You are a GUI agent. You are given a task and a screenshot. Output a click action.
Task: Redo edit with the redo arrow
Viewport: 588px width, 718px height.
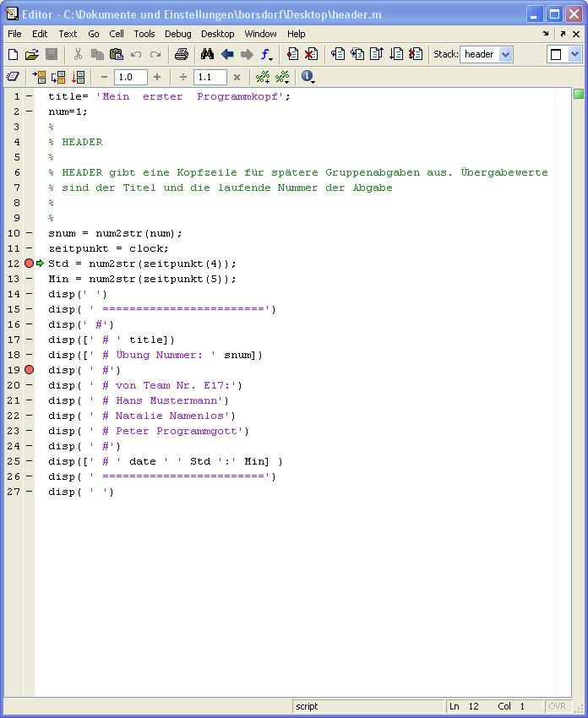[x=155, y=55]
